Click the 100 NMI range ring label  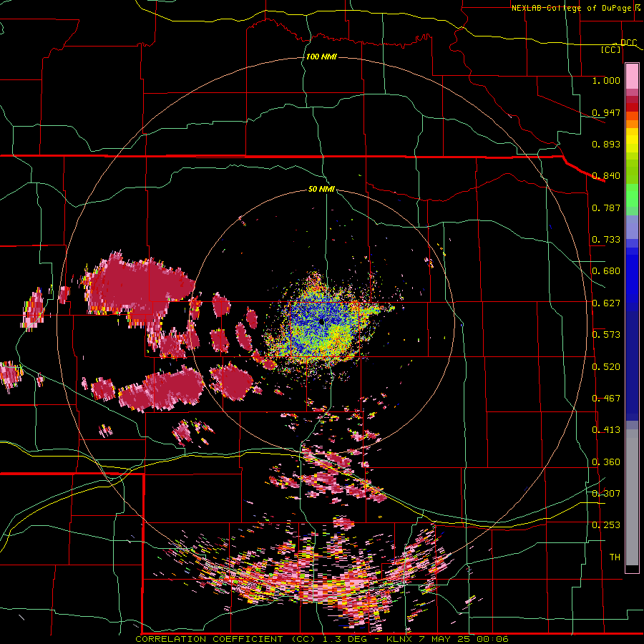(321, 57)
